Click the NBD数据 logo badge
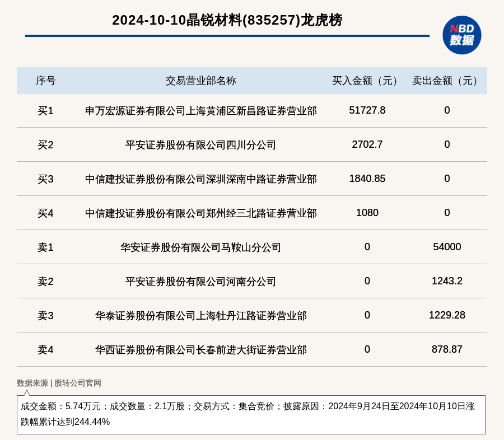Image resolution: width=504 pixels, height=440 pixels. (x=461, y=35)
